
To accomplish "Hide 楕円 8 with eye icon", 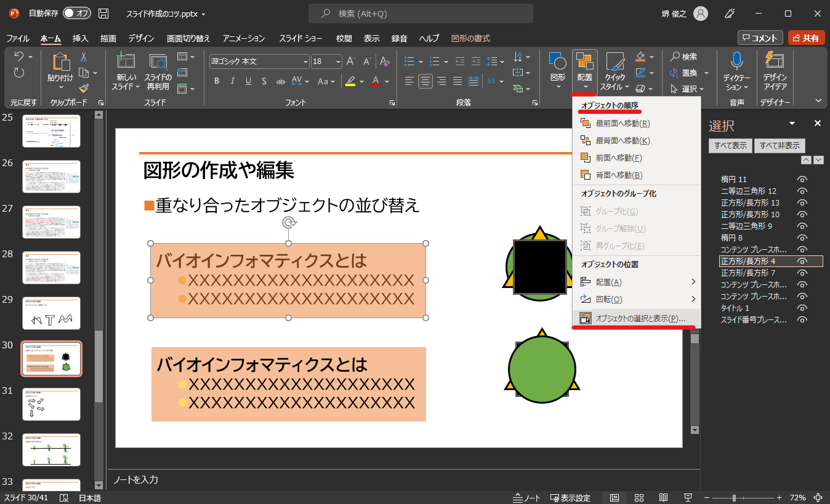I will tap(802, 238).
